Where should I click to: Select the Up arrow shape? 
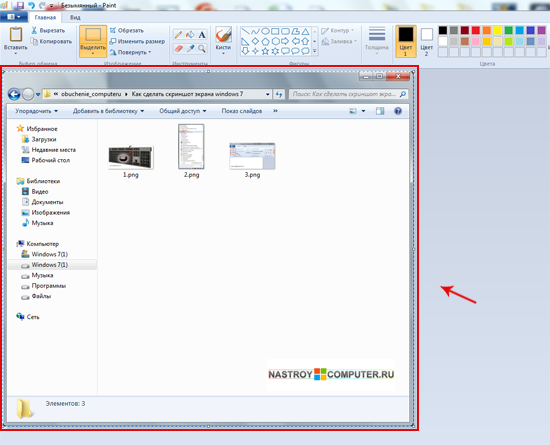pyautogui.click(x=306, y=41)
